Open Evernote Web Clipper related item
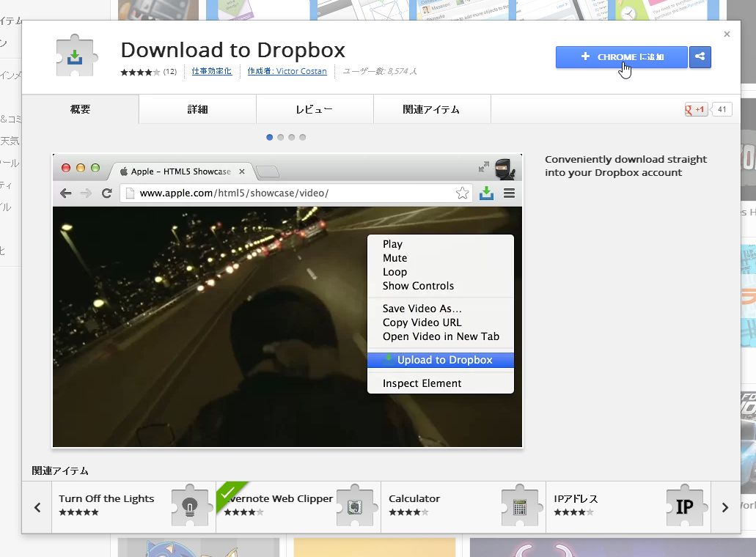The height and width of the screenshot is (557, 756). pos(298,507)
